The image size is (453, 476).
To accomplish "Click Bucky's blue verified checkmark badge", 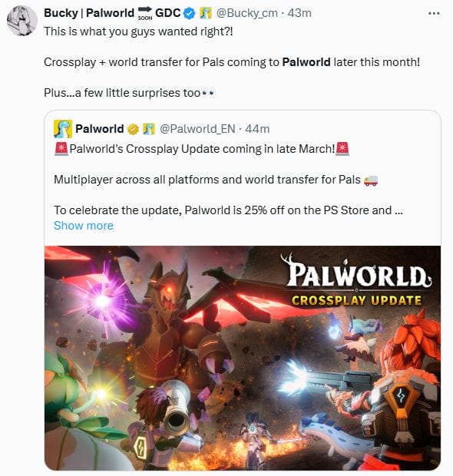I will pyautogui.click(x=190, y=13).
